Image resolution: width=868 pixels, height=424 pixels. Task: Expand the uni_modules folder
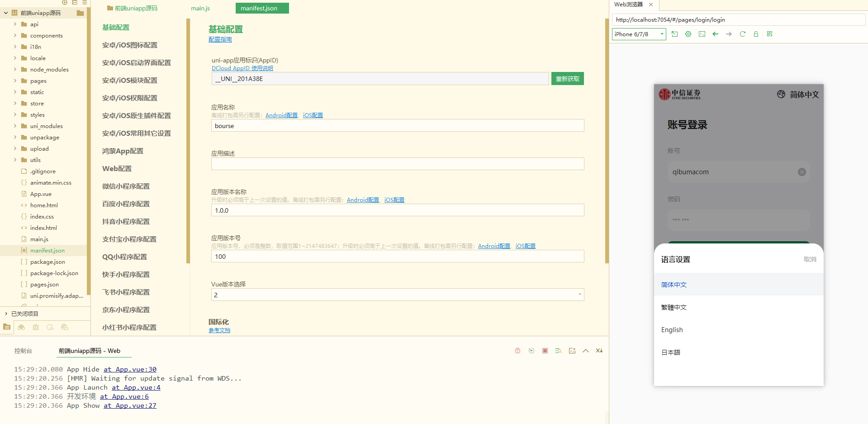(x=15, y=126)
